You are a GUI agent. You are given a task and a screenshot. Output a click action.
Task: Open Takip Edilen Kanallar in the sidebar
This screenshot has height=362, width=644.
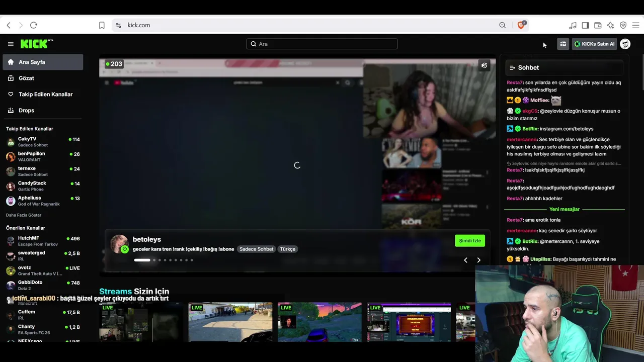click(x=43, y=95)
